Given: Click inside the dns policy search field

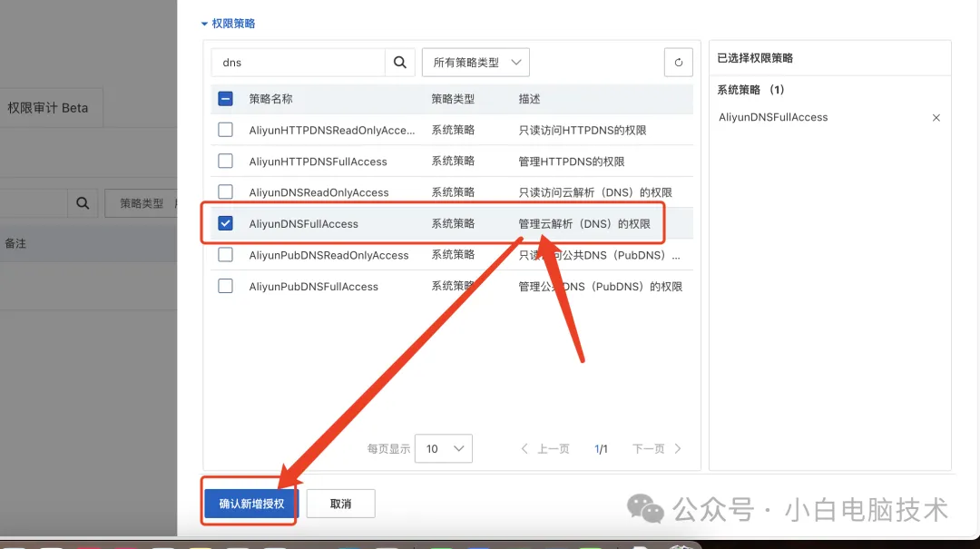Looking at the screenshot, I should pos(299,62).
